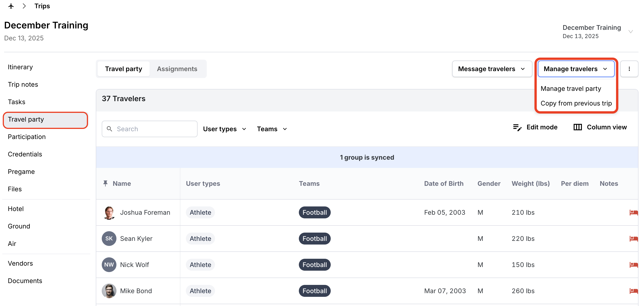Click Mike Bond's avatar photo

pos(109,291)
